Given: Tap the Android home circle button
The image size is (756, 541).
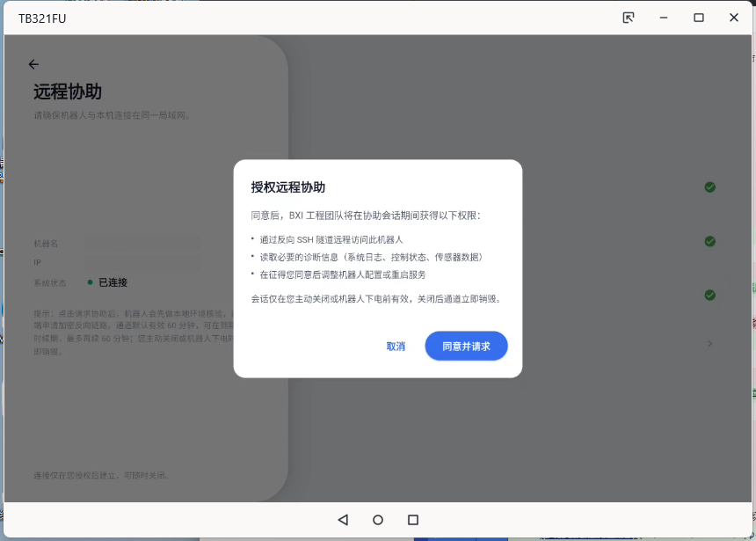Looking at the screenshot, I should 378,520.
